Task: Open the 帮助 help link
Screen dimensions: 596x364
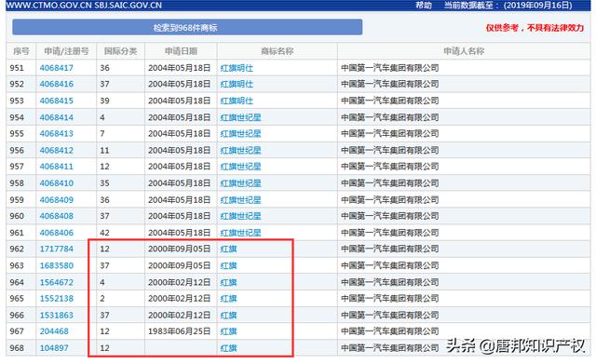Action: (x=424, y=6)
